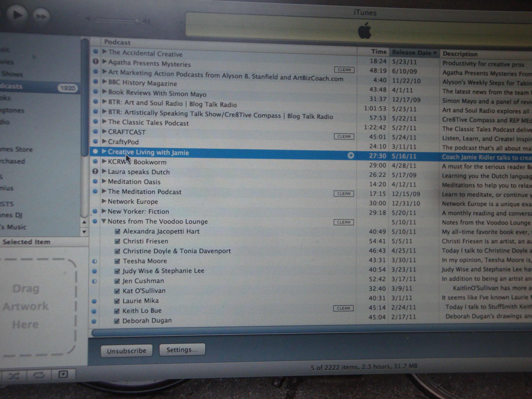Expand Agatha Presents Mysteries podcast

tap(104, 61)
